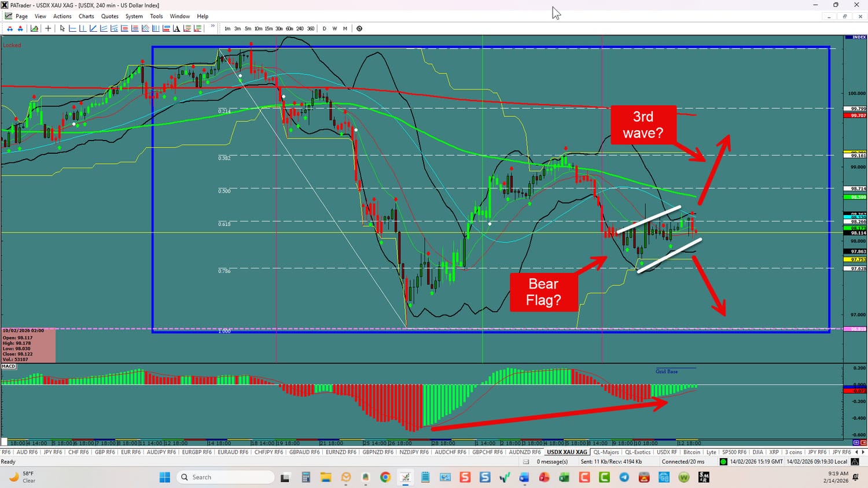Open the Windows Start menu
Viewport: 868px width, 488px height.
pyautogui.click(x=165, y=477)
